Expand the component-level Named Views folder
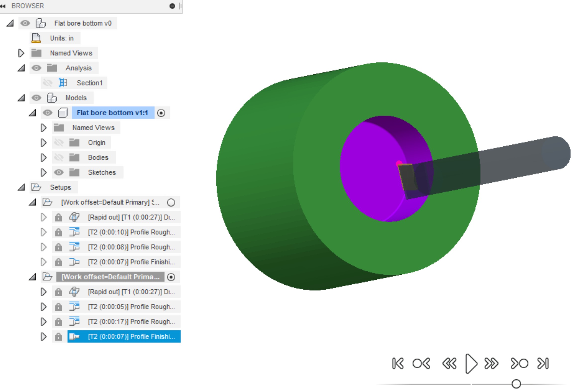 (44, 128)
